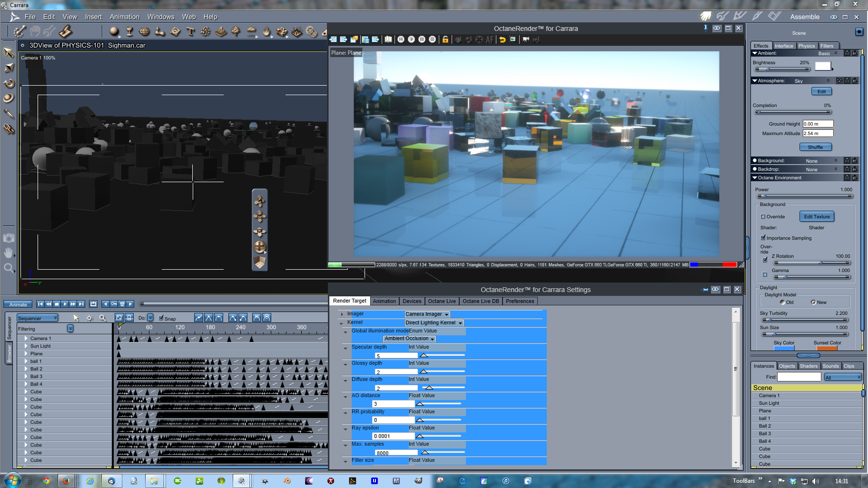Click the Octane unlock padlock icon
The height and width of the screenshot is (488, 868).
445,39
